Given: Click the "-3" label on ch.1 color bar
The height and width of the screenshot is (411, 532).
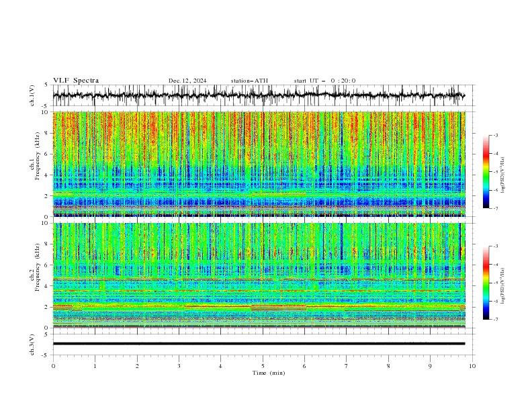Looking at the screenshot, I should coord(495,135).
